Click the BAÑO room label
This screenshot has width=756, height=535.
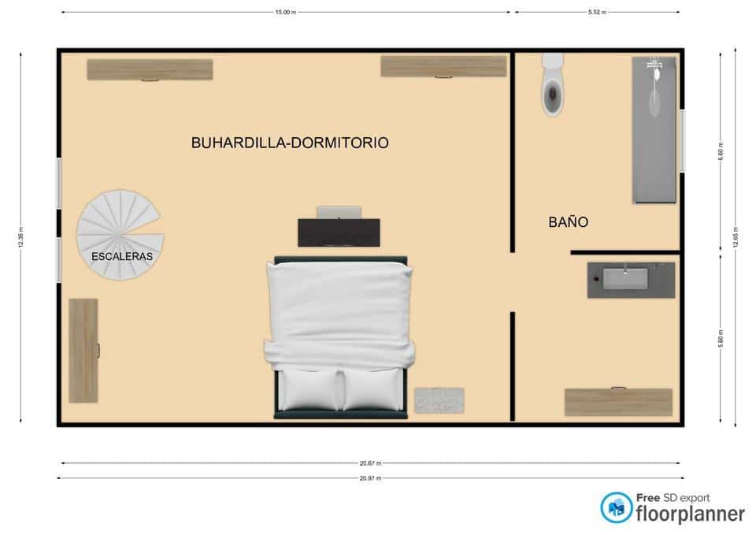569,222
